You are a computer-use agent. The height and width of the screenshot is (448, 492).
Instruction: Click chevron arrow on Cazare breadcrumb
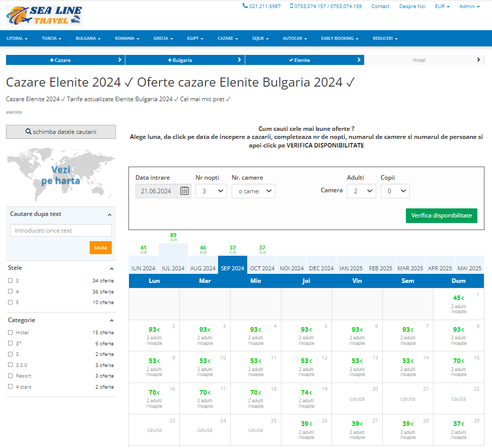coord(119,59)
